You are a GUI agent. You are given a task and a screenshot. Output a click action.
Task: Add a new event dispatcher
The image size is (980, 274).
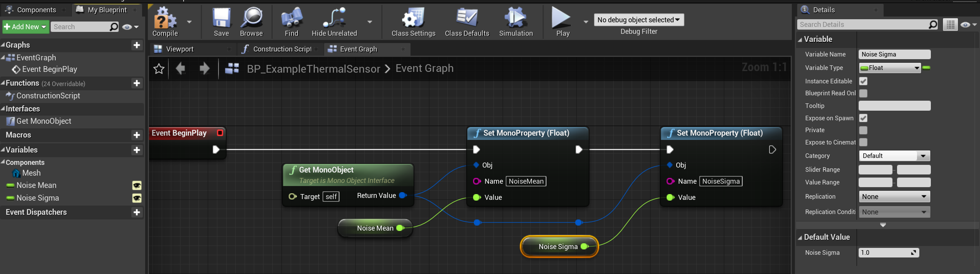coord(137,212)
